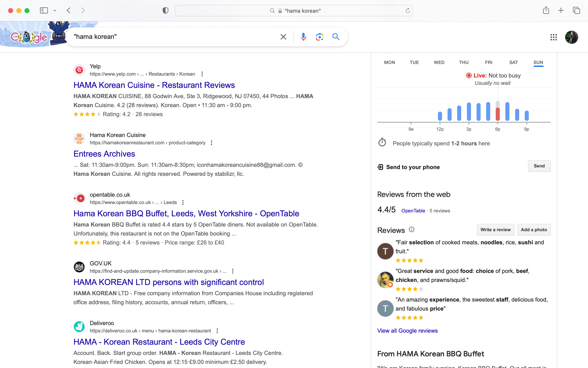The width and height of the screenshot is (588, 368).
Task: Clear the search query with X
Action: [283, 37]
